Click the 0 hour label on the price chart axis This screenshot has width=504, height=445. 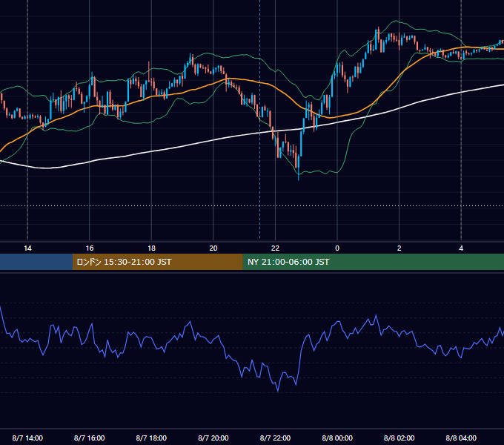coord(337,248)
